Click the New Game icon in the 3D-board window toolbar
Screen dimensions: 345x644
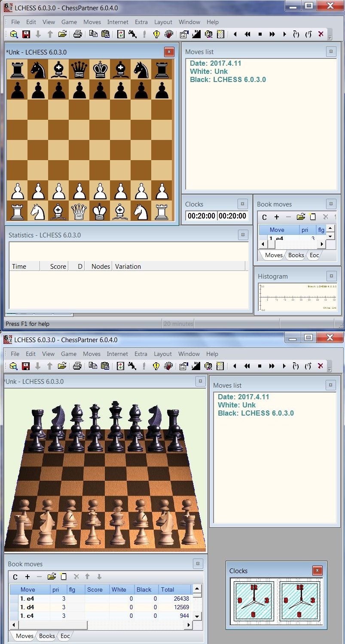[14, 366]
